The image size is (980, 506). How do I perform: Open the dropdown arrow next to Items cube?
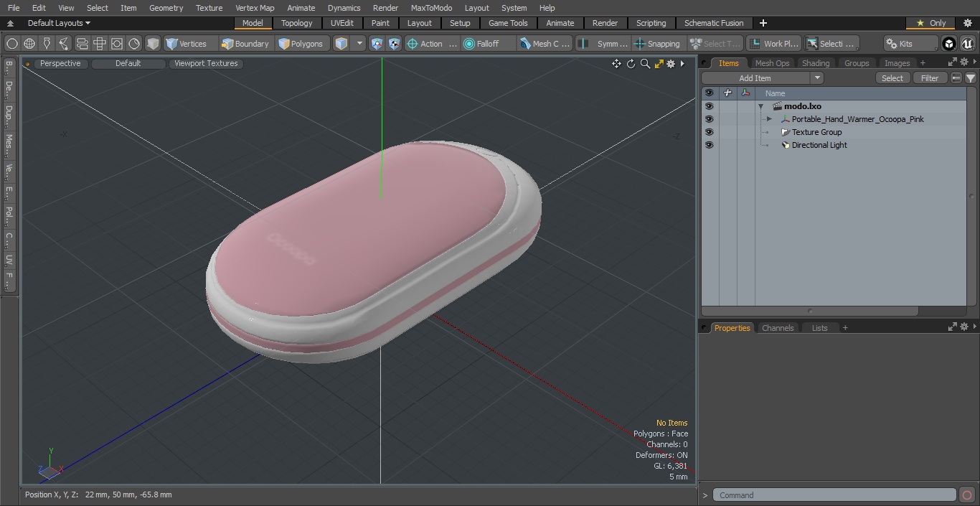pyautogui.click(x=359, y=44)
